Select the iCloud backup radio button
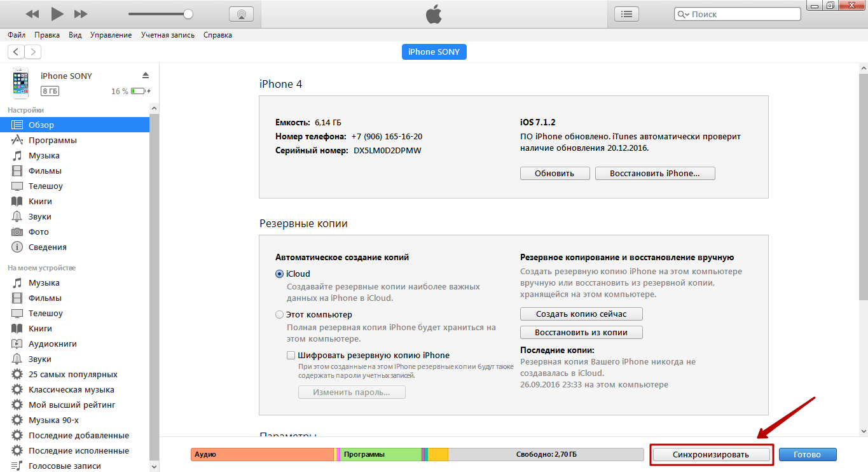868x472 pixels. [x=279, y=274]
